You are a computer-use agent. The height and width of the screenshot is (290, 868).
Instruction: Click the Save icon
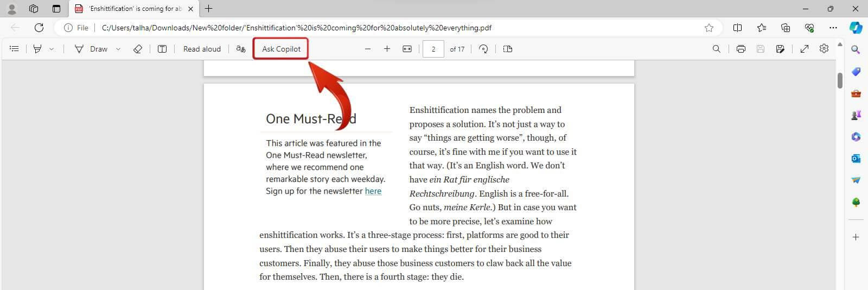point(761,49)
